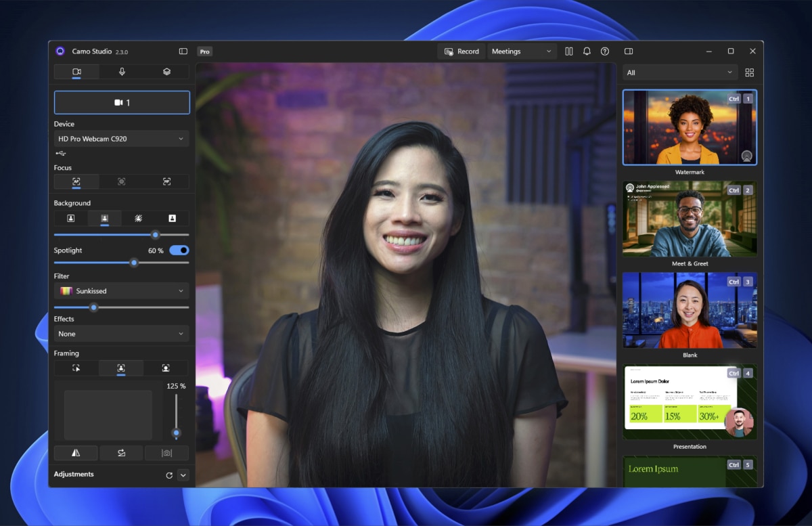The width and height of the screenshot is (812, 526).
Task: Select the Presentation scene thumbnail
Action: coord(690,402)
